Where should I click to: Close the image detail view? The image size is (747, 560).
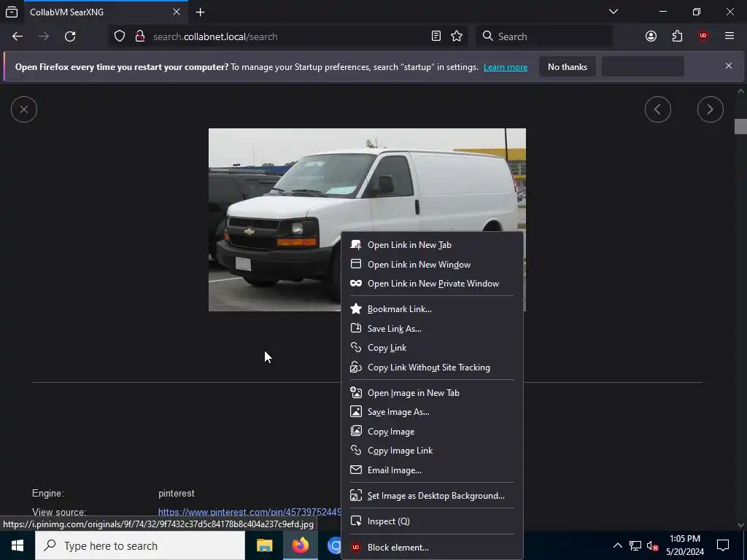tap(24, 109)
